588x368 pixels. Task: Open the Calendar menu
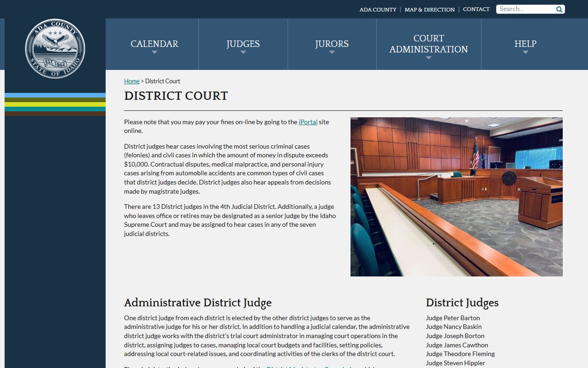point(154,44)
